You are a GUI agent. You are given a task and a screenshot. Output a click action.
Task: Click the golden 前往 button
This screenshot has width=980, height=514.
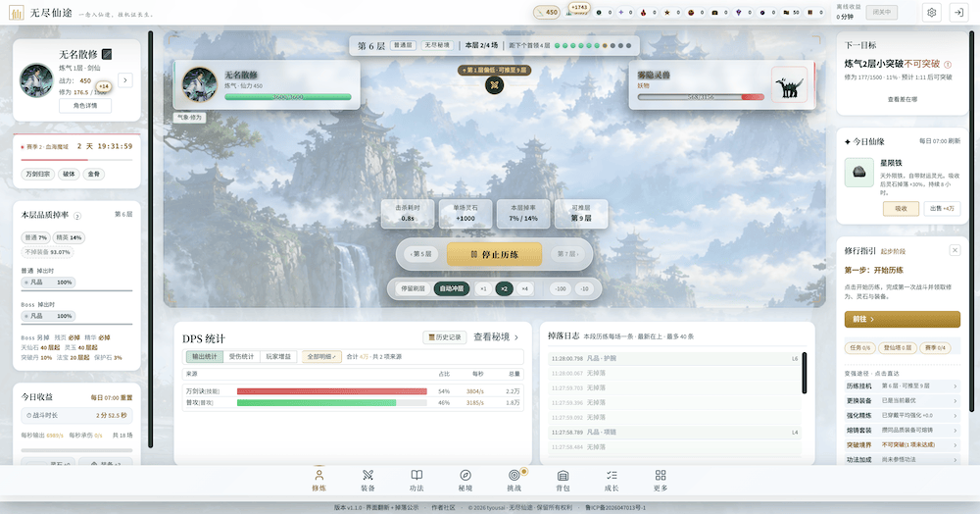[902, 319]
